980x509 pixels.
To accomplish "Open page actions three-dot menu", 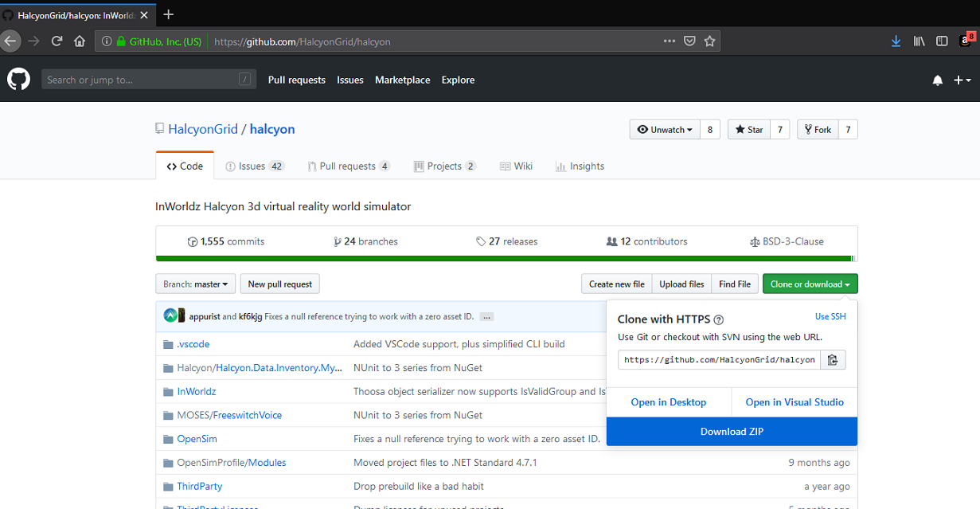I will [670, 41].
